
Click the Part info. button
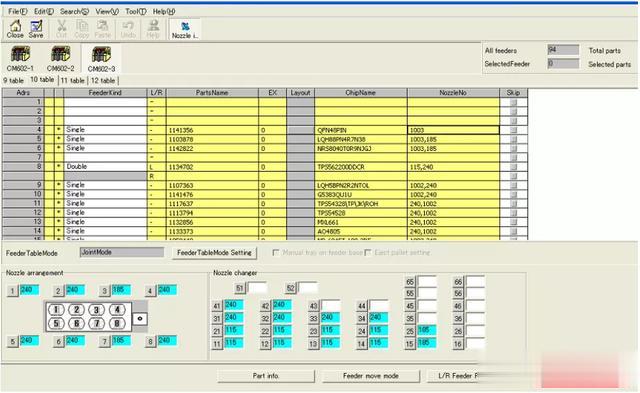(266, 375)
